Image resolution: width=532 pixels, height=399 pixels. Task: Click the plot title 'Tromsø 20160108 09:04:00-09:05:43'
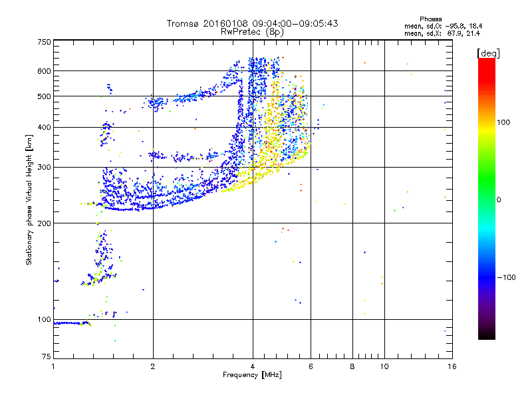point(252,23)
